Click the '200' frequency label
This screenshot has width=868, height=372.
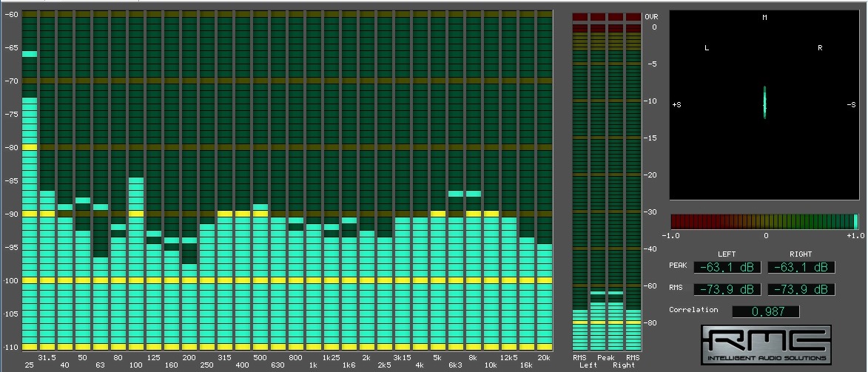pyautogui.click(x=189, y=358)
